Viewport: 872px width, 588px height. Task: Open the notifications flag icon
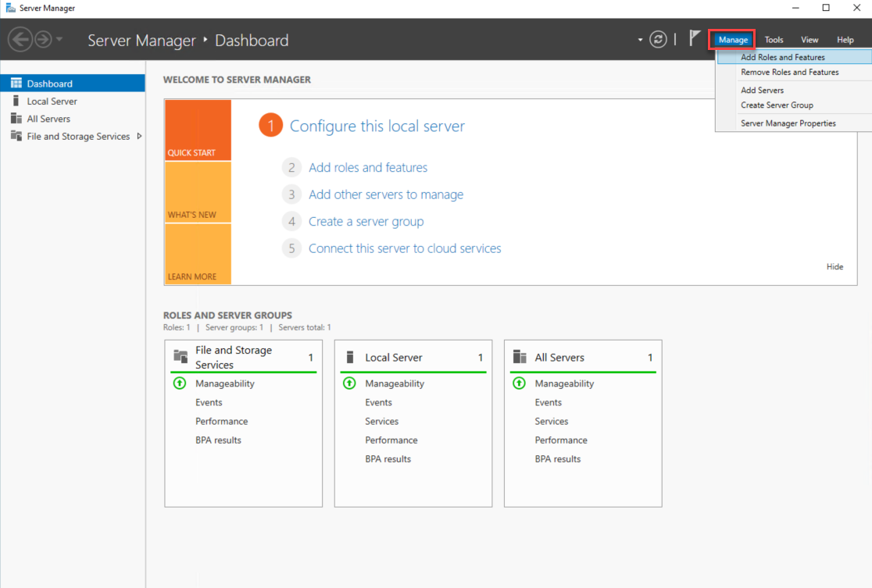coord(695,38)
